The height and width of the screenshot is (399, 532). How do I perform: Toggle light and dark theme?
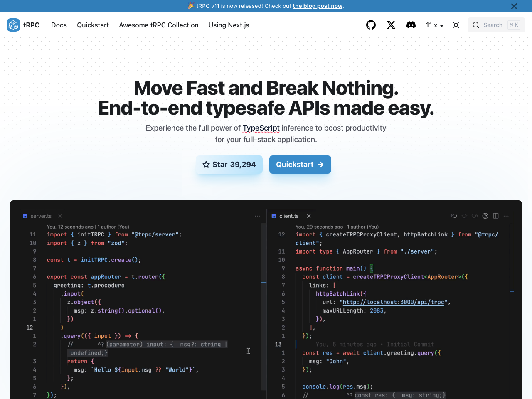click(456, 25)
